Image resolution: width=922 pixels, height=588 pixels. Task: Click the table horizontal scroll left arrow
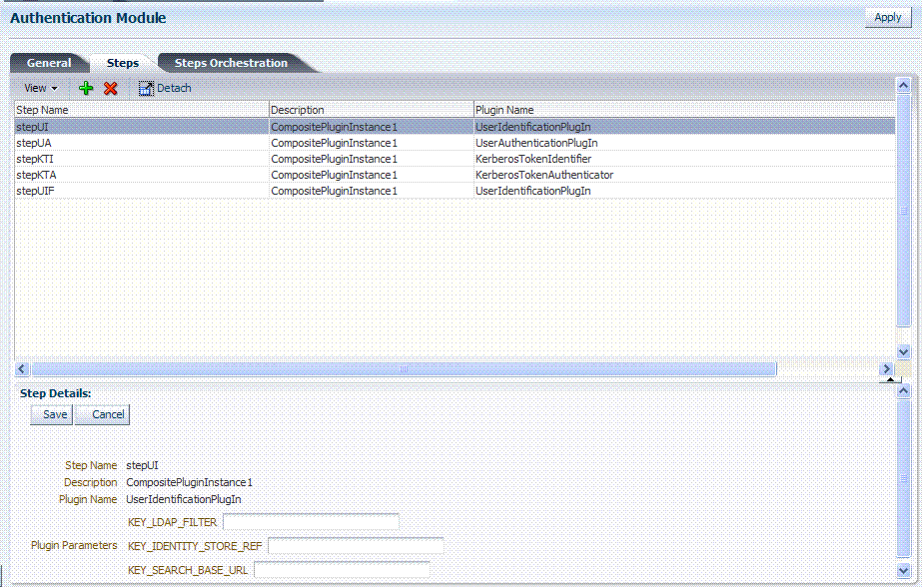[22, 369]
